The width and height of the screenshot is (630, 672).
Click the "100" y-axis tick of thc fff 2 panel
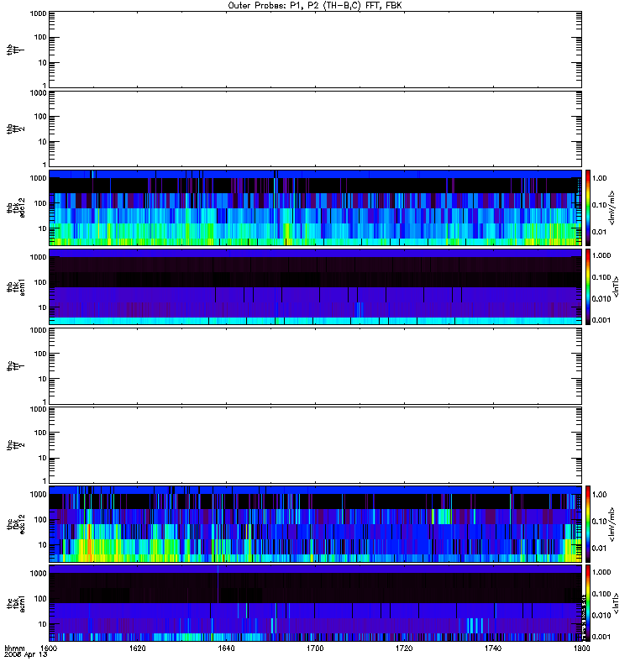tap(40, 433)
